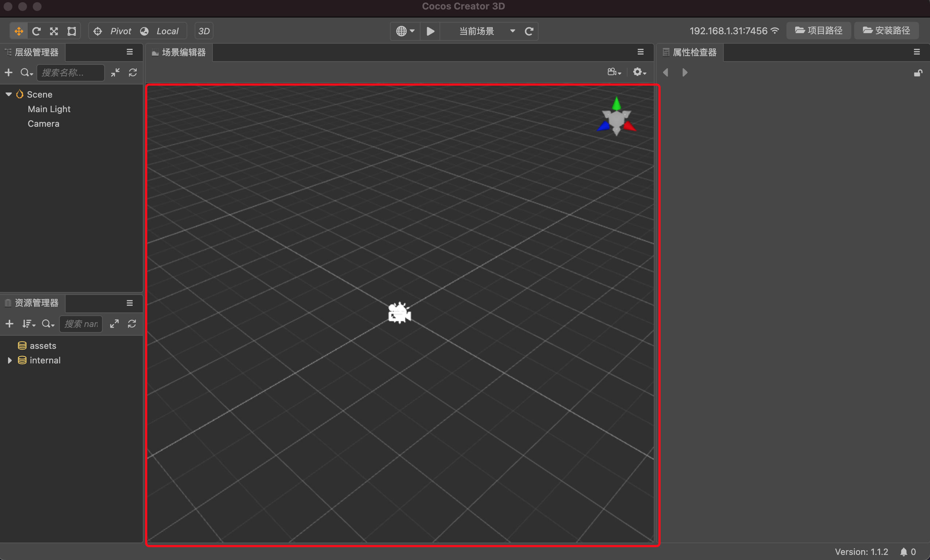This screenshot has height=560, width=930.
Task: Open the 层级管理器 panel menu
Action: tap(129, 52)
